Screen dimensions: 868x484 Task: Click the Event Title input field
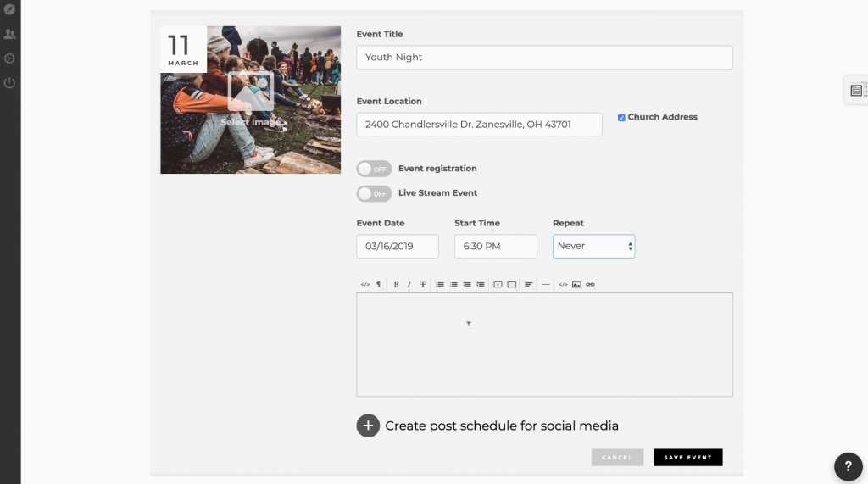tap(544, 58)
